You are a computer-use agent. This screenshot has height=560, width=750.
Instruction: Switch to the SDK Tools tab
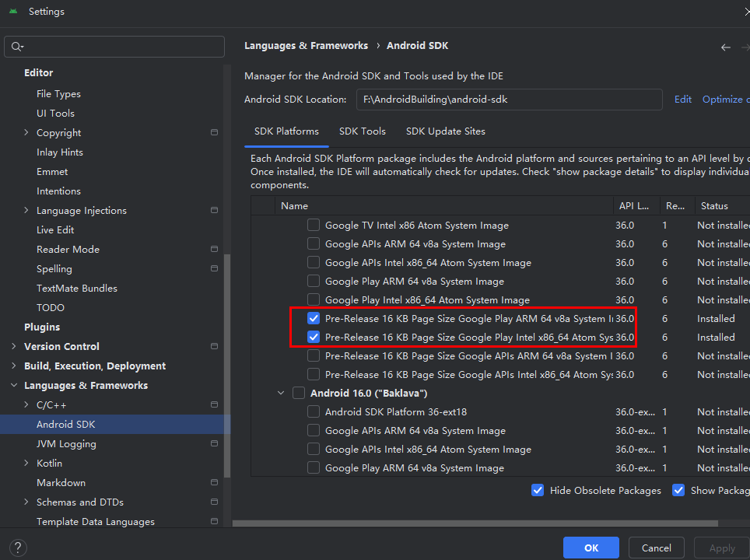pyautogui.click(x=362, y=131)
